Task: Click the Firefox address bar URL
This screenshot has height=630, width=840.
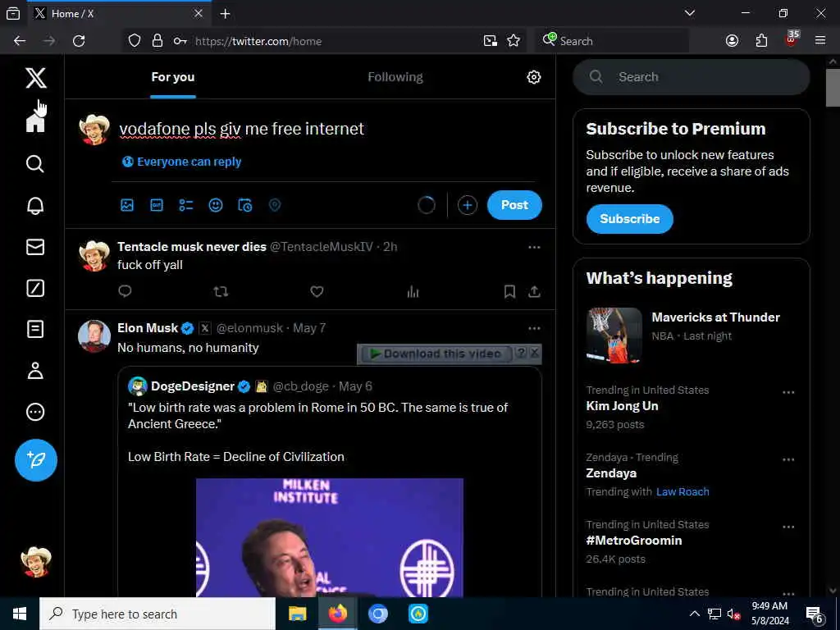Action: pos(258,41)
